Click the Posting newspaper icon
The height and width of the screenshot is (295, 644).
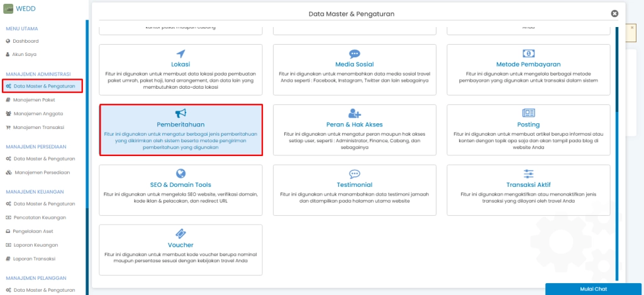[528, 113]
